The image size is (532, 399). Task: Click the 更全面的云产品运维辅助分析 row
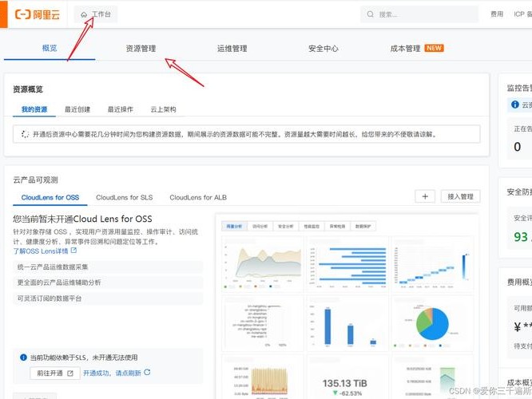click(x=108, y=282)
